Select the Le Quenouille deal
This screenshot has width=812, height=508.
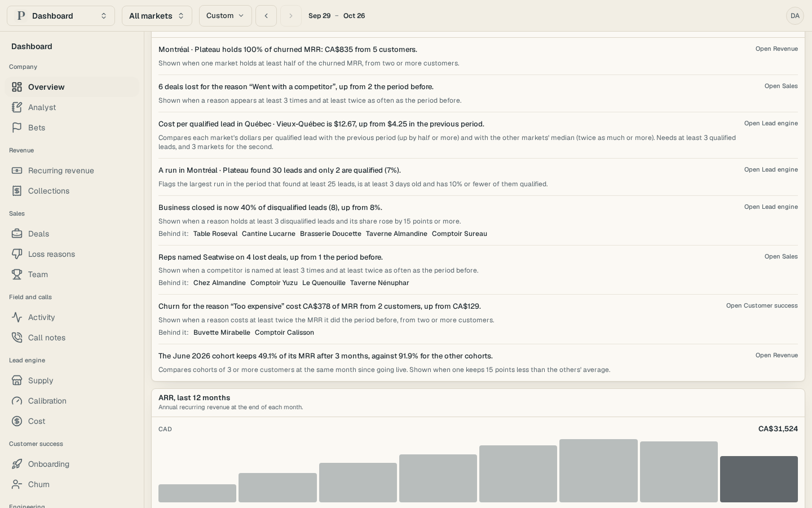[x=324, y=283]
